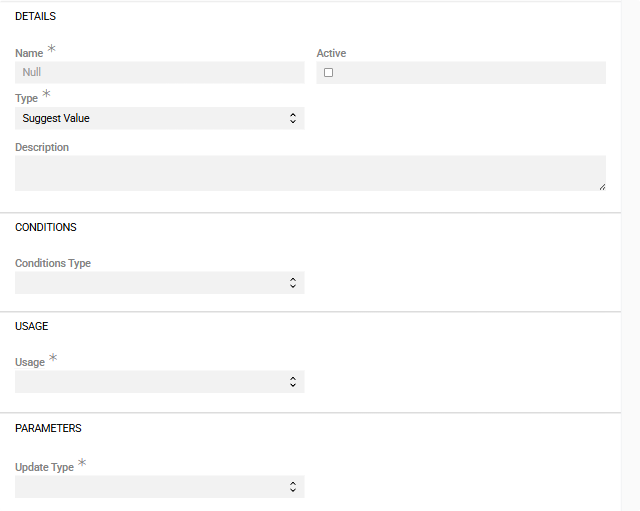Click the Description label
This screenshot has height=511, width=640.
point(42,147)
